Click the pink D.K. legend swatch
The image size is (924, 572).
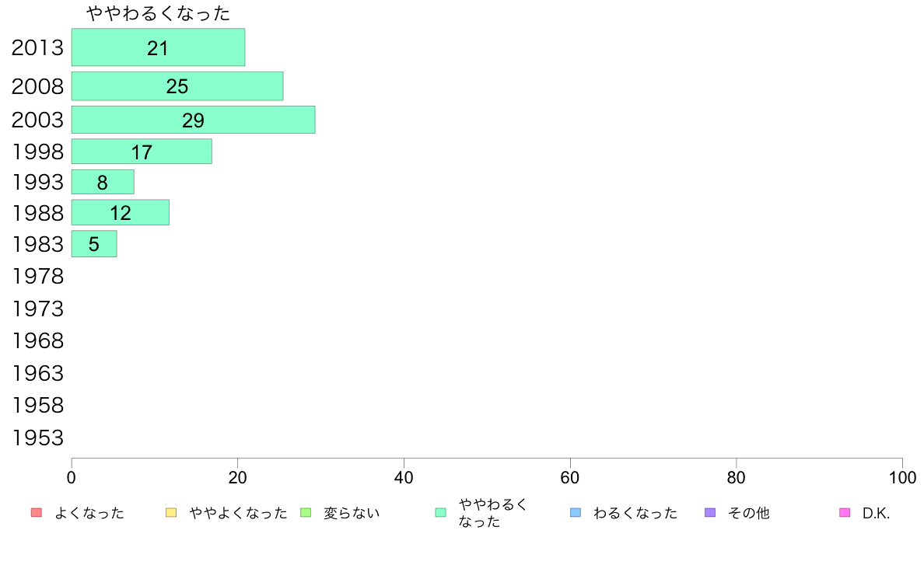(x=845, y=512)
